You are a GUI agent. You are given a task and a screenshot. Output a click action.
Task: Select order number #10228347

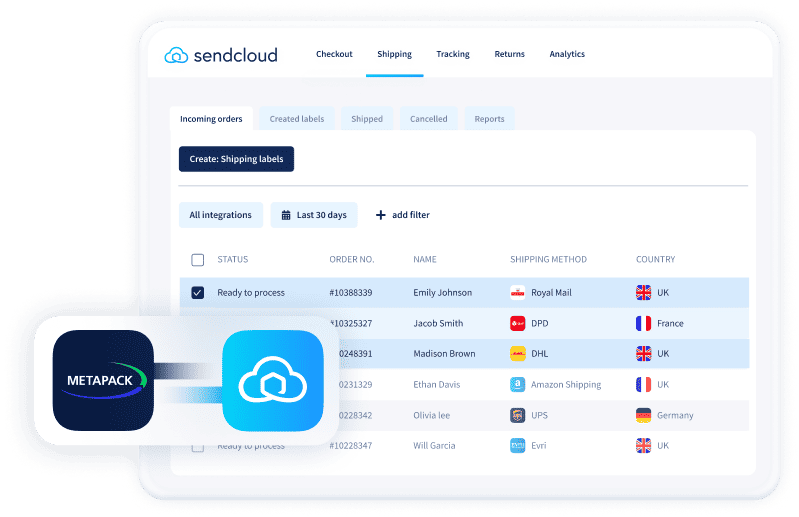click(x=351, y=446)
